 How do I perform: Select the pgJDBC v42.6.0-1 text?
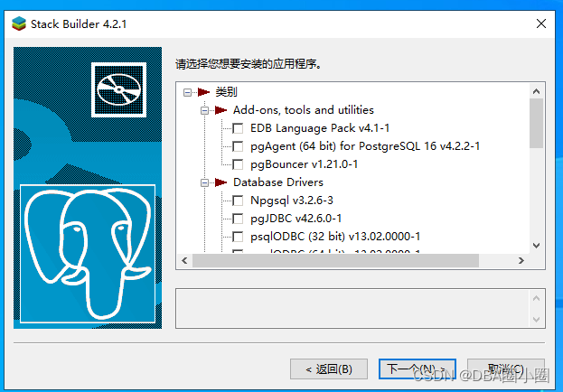pyautogui.click(x=296, y=219)
